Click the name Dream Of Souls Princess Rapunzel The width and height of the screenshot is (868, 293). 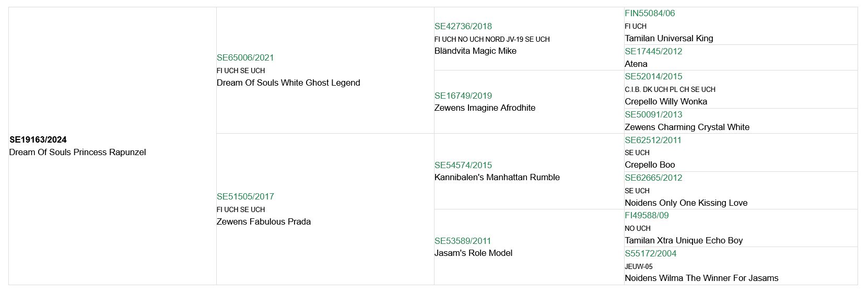point(77,153)
